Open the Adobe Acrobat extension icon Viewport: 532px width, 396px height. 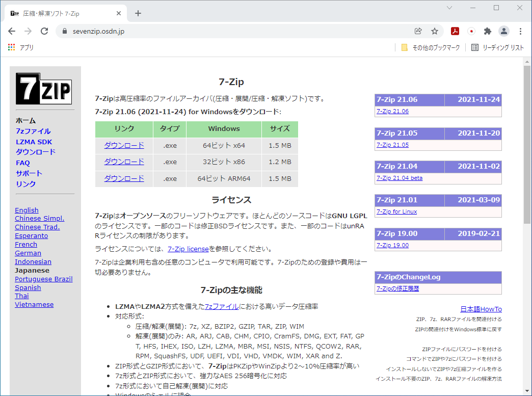tap(455, 31)
